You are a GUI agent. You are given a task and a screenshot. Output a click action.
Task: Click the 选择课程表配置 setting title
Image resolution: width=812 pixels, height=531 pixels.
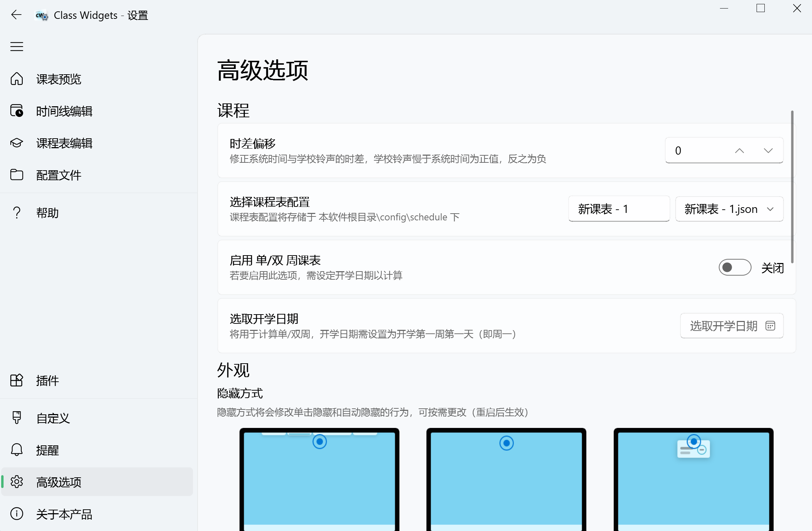270,202
